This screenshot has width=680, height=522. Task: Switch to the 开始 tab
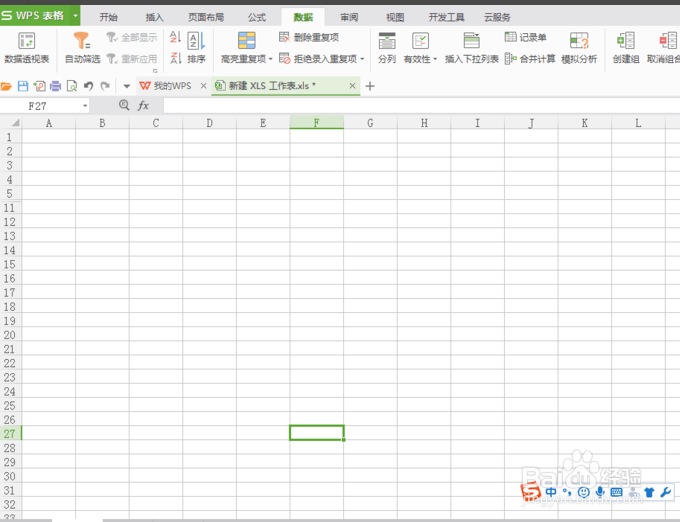(x=108, y=17)
